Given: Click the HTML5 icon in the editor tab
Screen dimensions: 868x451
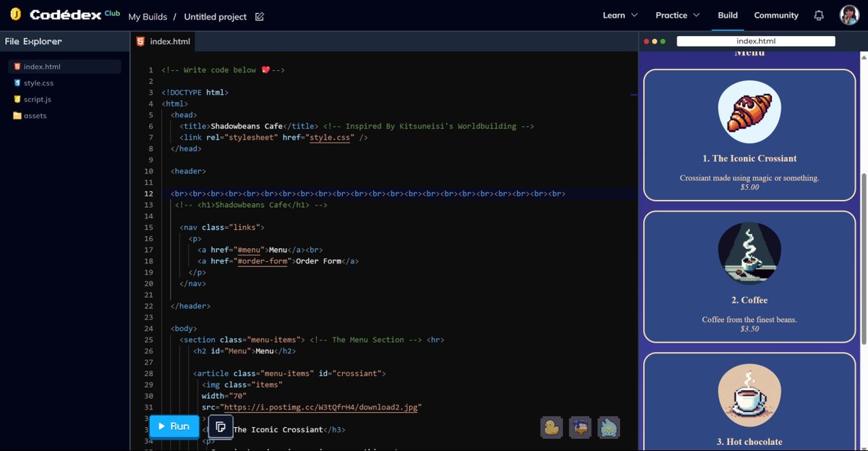Looking at the screenshot, I should [140, 41].
